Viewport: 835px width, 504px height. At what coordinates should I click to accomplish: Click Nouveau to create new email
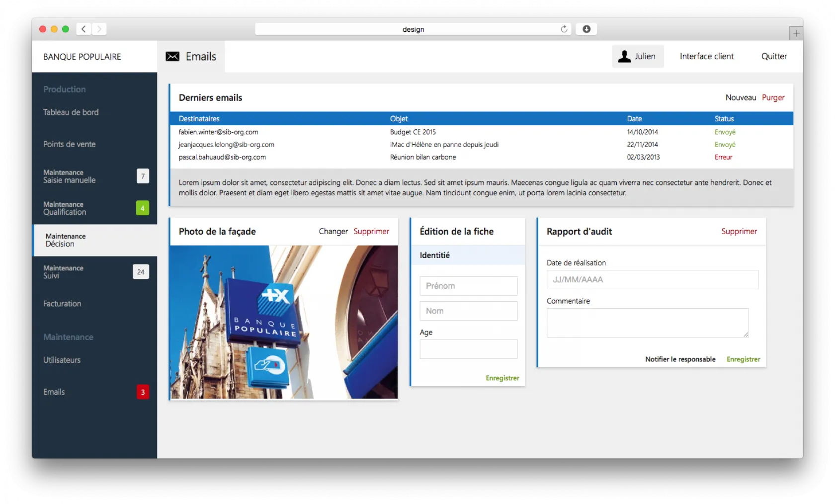(740, 97)
